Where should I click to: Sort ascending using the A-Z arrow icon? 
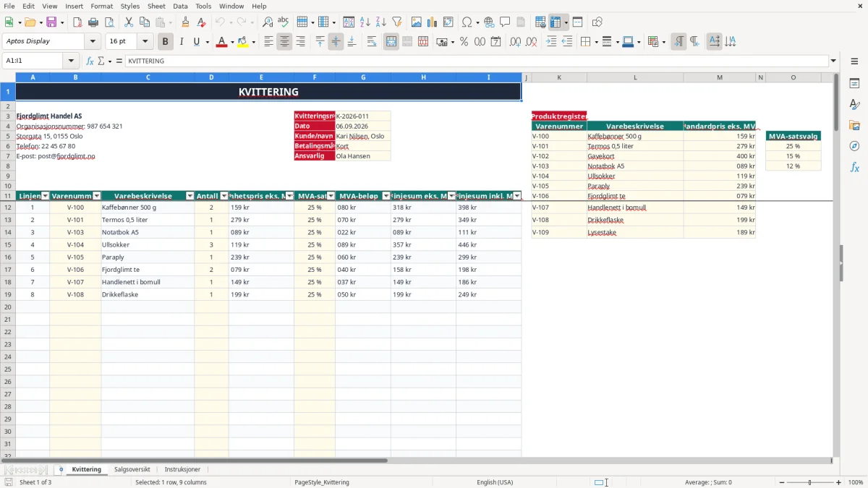pyautogui.click(x=365, y=22)
